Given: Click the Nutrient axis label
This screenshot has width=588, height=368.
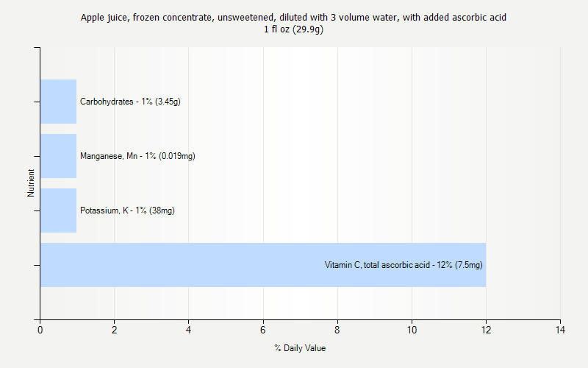Looking at the screenshot, I should pos(31,183).
